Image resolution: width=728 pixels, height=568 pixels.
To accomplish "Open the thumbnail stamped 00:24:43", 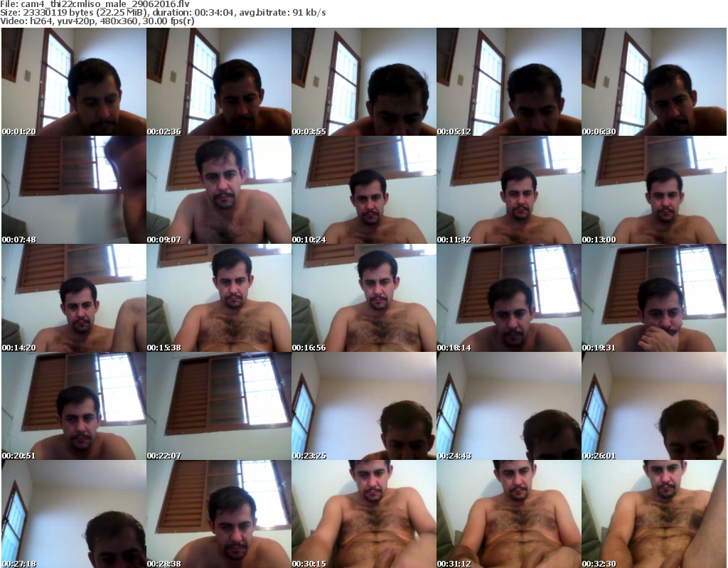I will tap(509, 407).
